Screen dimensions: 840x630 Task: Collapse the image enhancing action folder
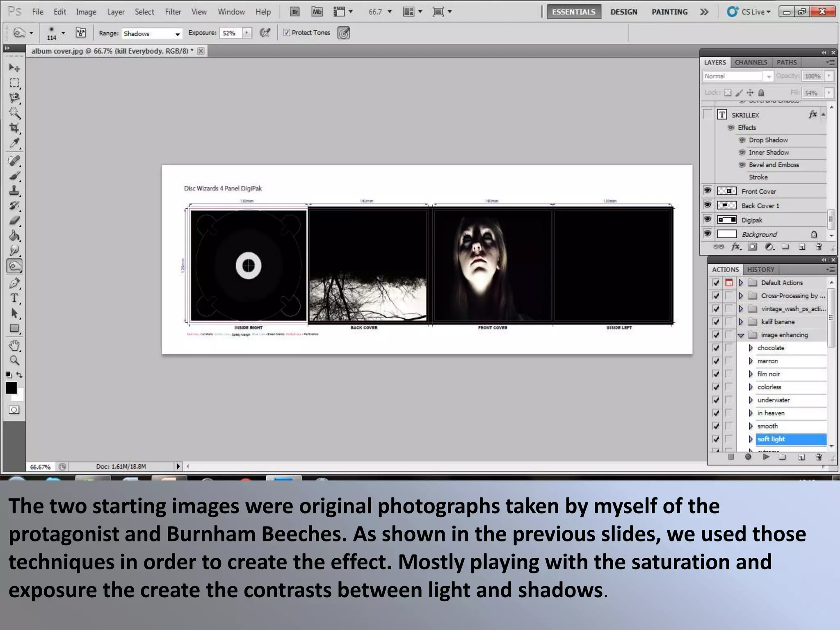(741, 335)
